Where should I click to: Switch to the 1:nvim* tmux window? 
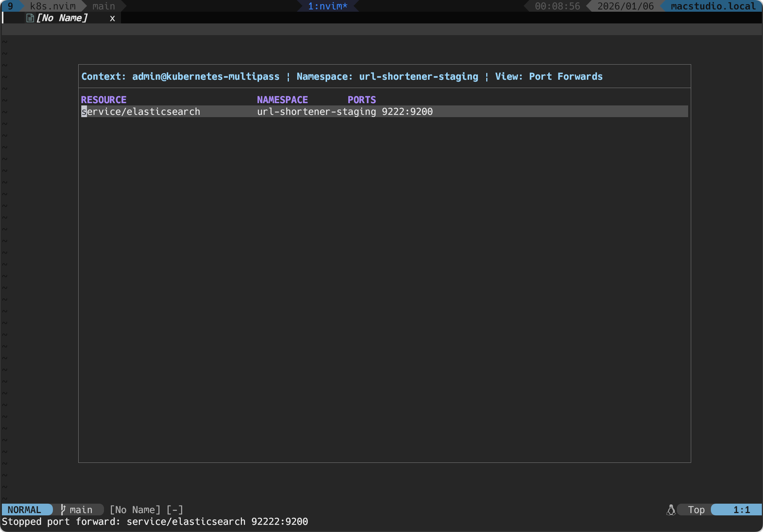tap(327, 6)
